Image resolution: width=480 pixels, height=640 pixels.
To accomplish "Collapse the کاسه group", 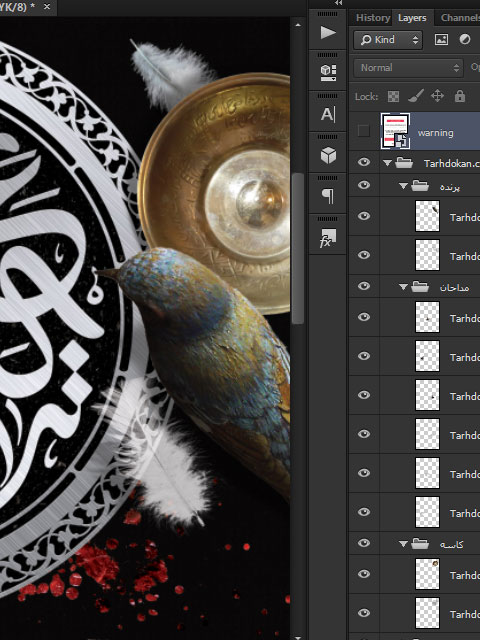I will click(403, 544).
